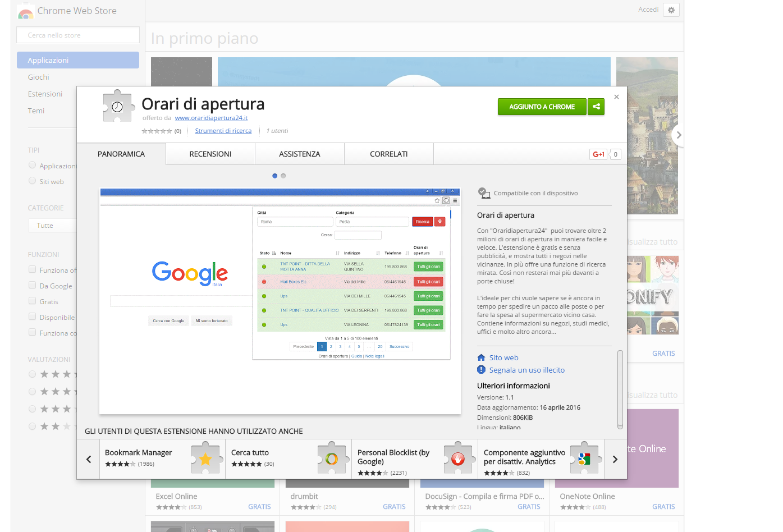Select Applicazioni in the sidebar
The height and width of the screenshot is (532, 783).
78,60
